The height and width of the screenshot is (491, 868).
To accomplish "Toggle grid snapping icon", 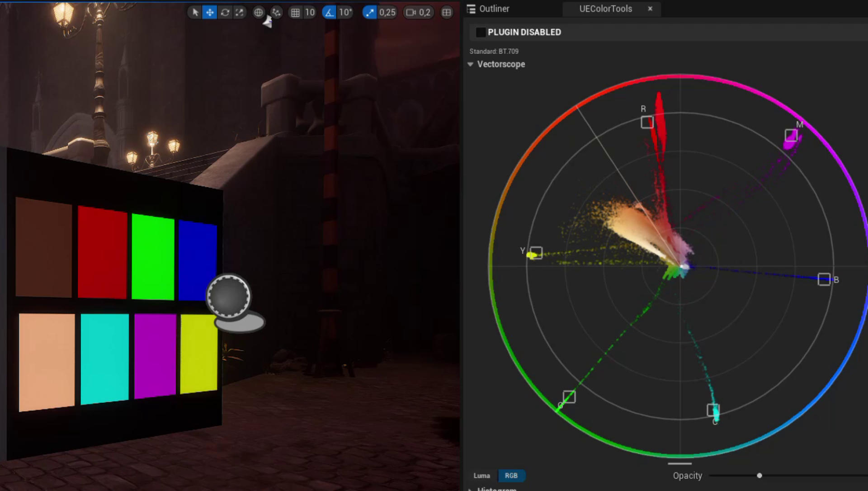I will pos(295,12).
